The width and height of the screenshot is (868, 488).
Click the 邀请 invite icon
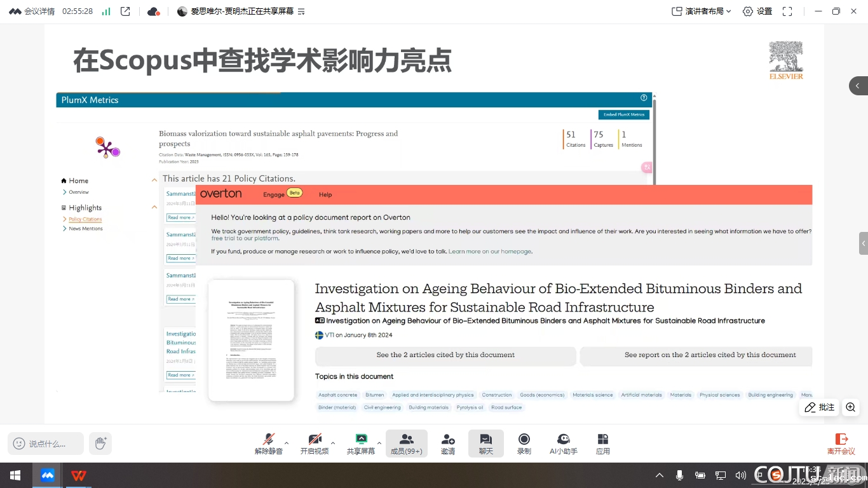[x=448, y=444]
